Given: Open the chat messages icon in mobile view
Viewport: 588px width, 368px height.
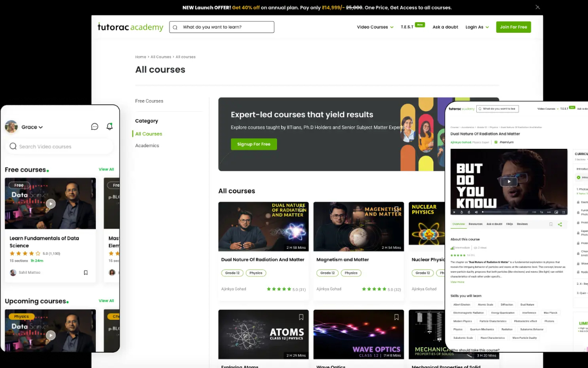Looking at the screenshot, I should (x=94, y=127).
